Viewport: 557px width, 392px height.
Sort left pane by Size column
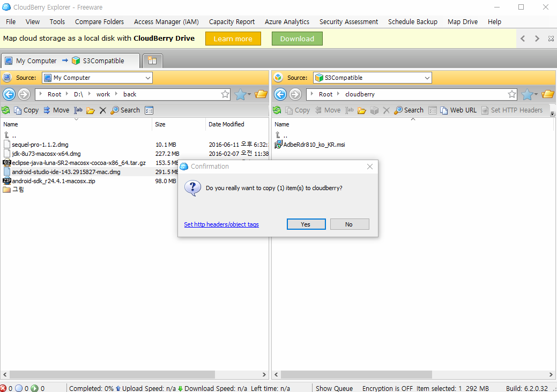click(179, 124)
